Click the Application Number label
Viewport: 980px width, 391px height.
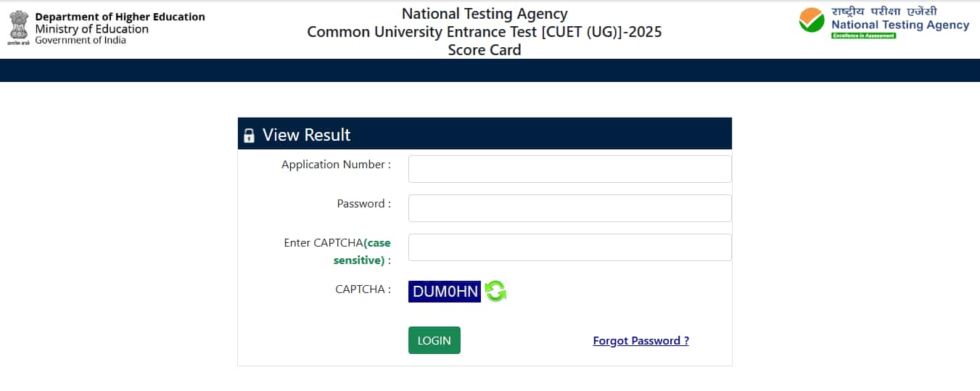(336, 165)
